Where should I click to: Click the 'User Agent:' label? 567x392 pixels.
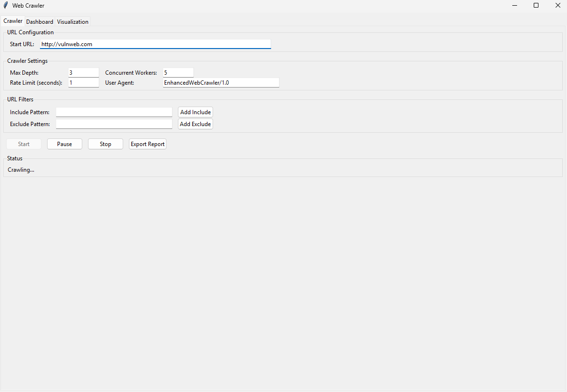tap(120, 83)
